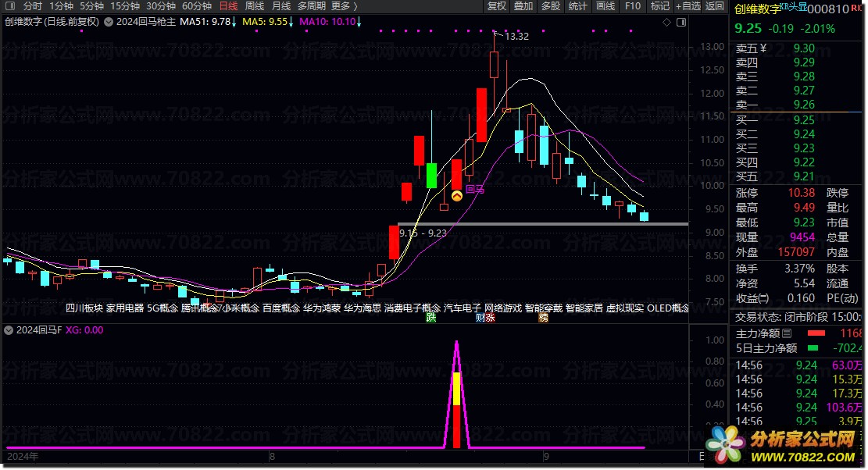Screen dimensions: 868x470
Task: Select the 30分钟 period tab
Action: [161, 6]
